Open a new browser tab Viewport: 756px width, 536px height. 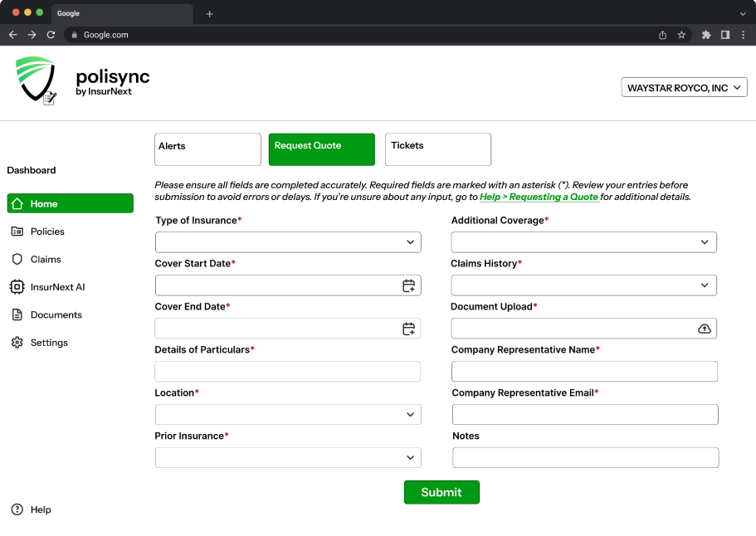pos(209,14)
